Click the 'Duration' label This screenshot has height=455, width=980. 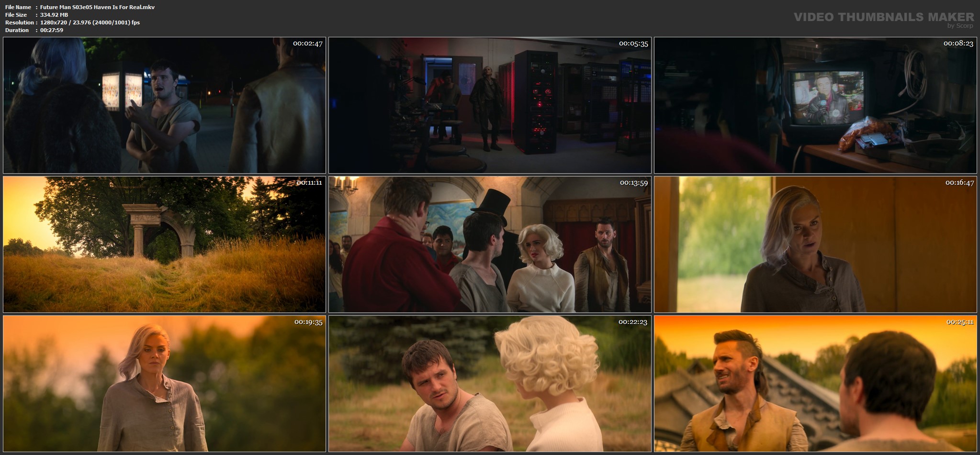click(17, 30)
